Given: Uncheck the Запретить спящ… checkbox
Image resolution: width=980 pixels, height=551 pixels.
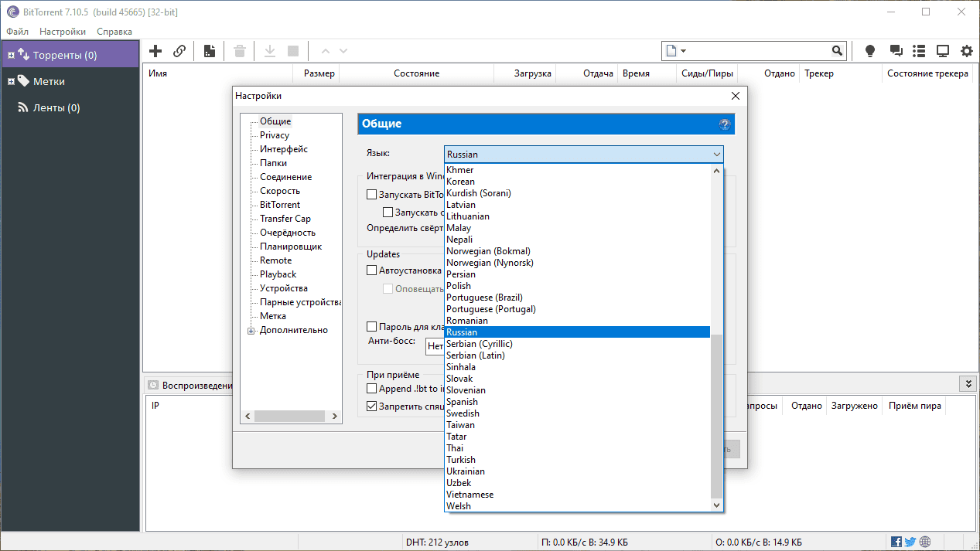Looking at the screenshot, I should (372, 406).
